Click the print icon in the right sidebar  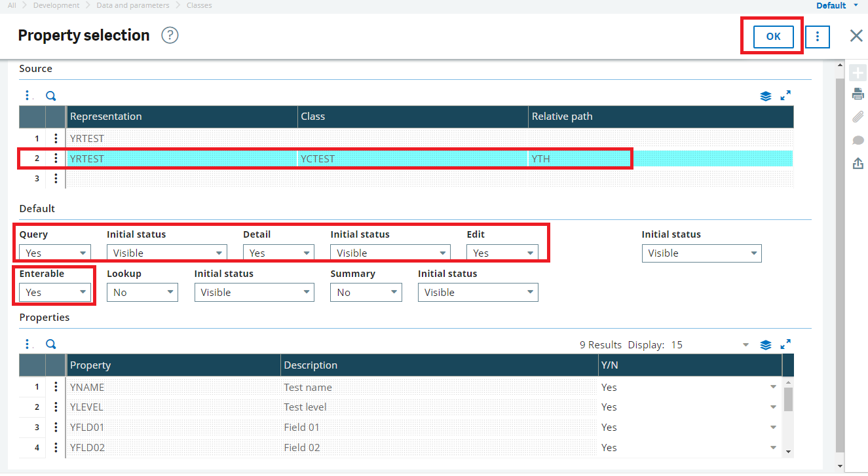(x=858, y=95)
